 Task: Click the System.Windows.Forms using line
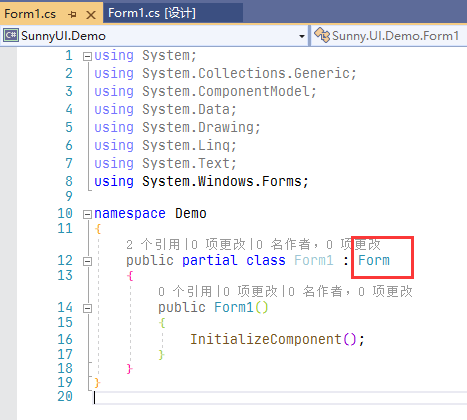click(201, 181)
